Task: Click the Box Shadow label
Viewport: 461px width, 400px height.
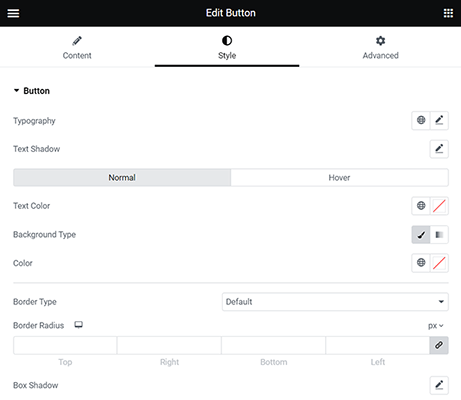Action: click(x=36, y=385)
